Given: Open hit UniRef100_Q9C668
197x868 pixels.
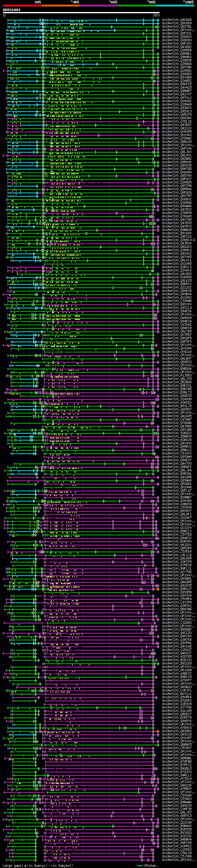Looking at the screenshot, I should tap(177, 20).
